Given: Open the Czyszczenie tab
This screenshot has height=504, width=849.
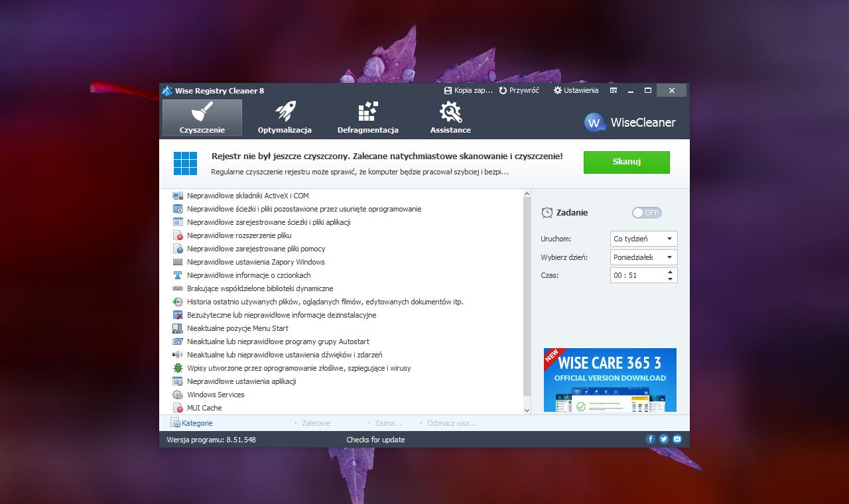Looking at the screenshot, I should [202, 117].
